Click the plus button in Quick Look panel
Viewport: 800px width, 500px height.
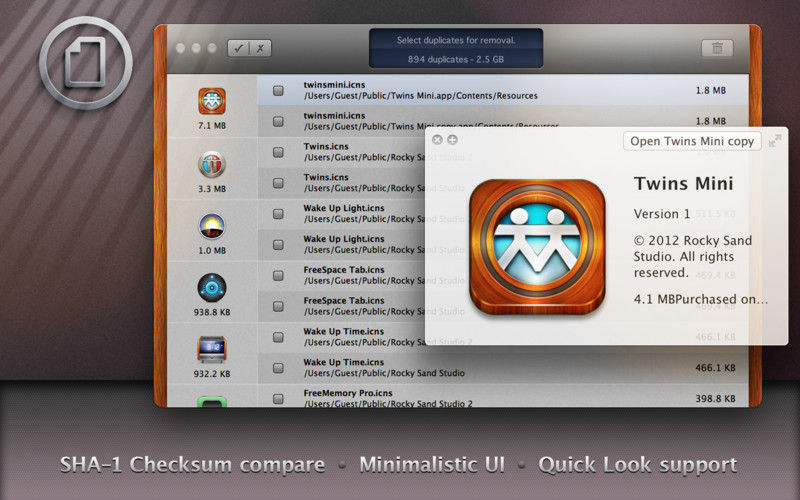453,140
